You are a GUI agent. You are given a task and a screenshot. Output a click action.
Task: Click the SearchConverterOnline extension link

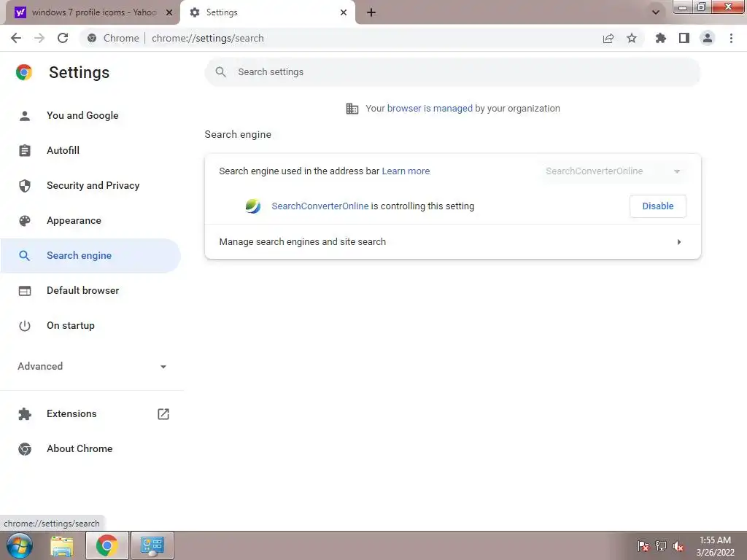pos(320,206)
